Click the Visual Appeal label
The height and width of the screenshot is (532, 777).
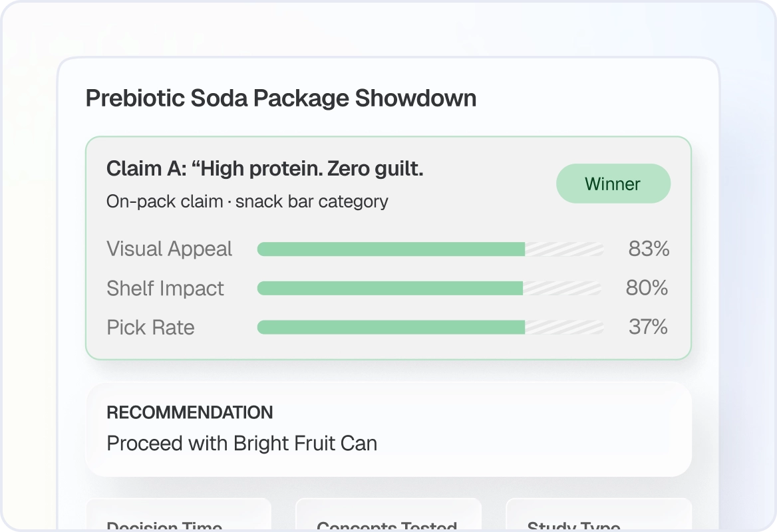(x=169, y=249)
